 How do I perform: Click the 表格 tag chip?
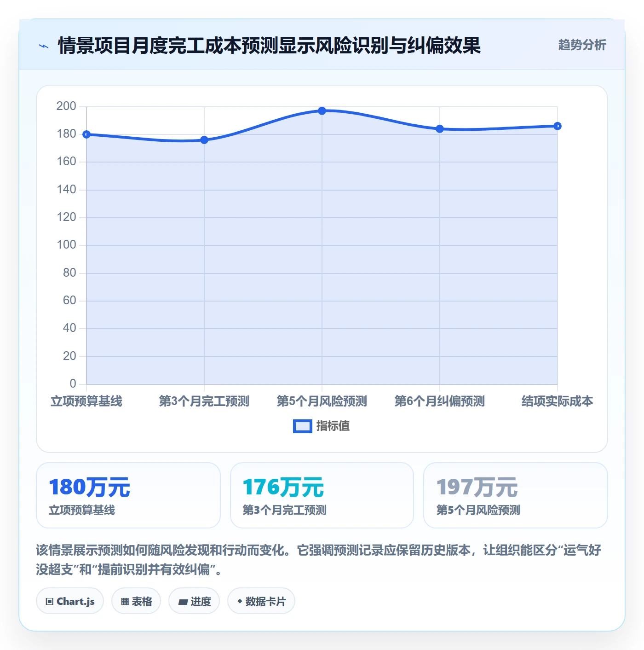(136, 601)
